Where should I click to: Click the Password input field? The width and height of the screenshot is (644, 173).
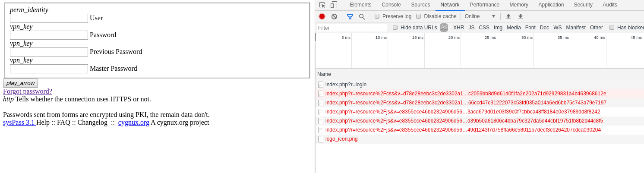[49, 35]
